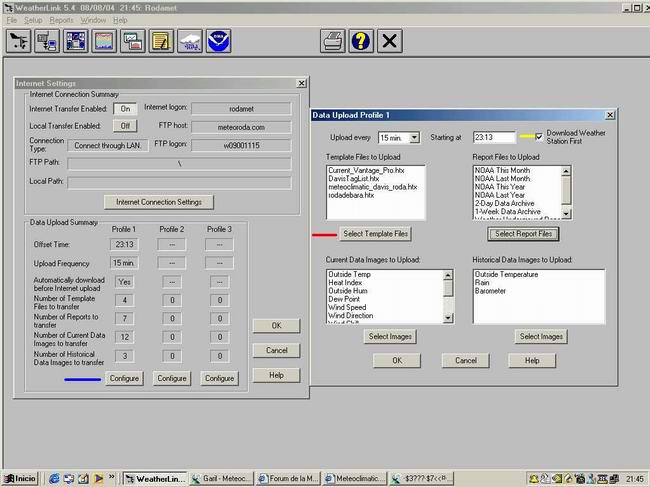The image size is (650, 487).
Task: Select Current_Vantage_Pro.htx in template list
Action: coord(366,170)
